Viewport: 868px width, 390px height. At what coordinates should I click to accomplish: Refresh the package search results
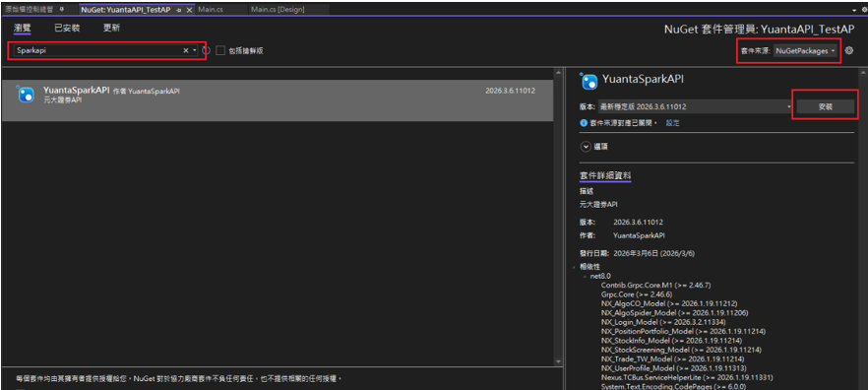pyautogui.click(x=206, y=50)
